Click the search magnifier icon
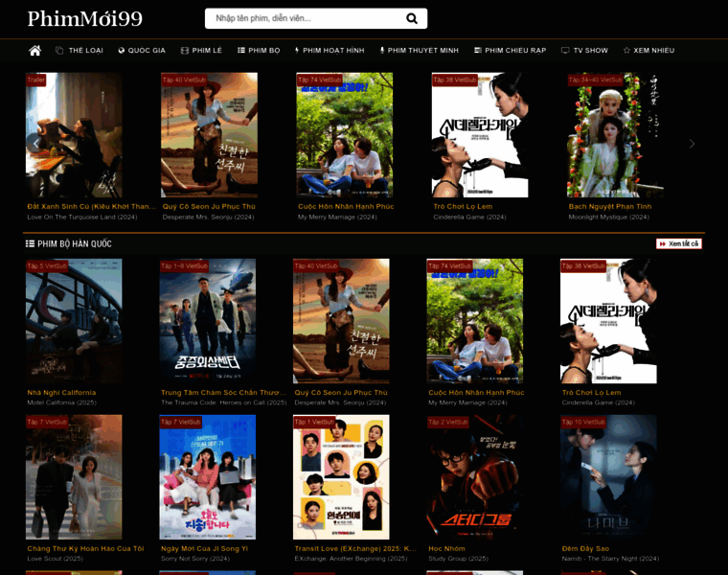Screen dimensions: 728x575 (x=411, y=18)
